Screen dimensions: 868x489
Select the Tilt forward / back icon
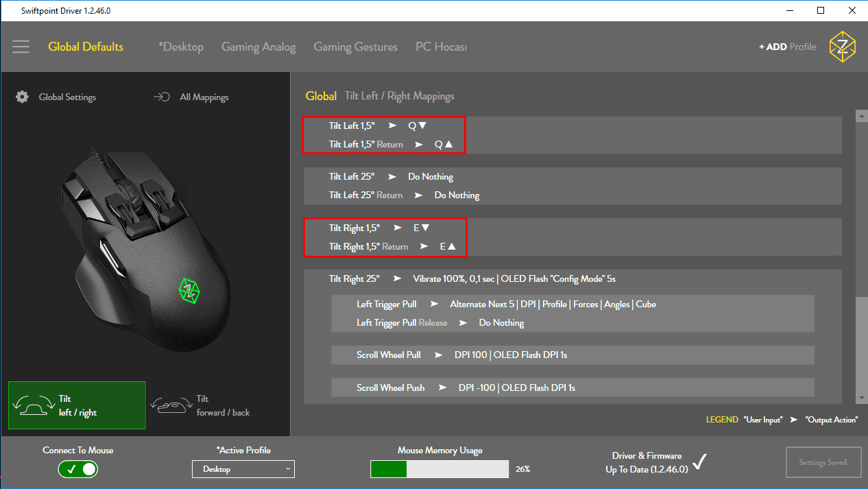[171, 406]
